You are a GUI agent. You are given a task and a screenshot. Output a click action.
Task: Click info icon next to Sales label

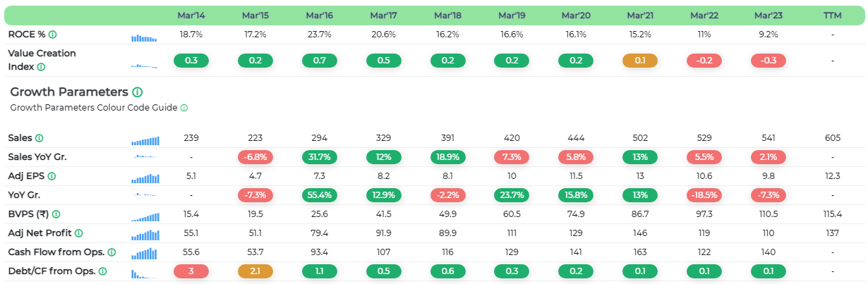(40, 138)
